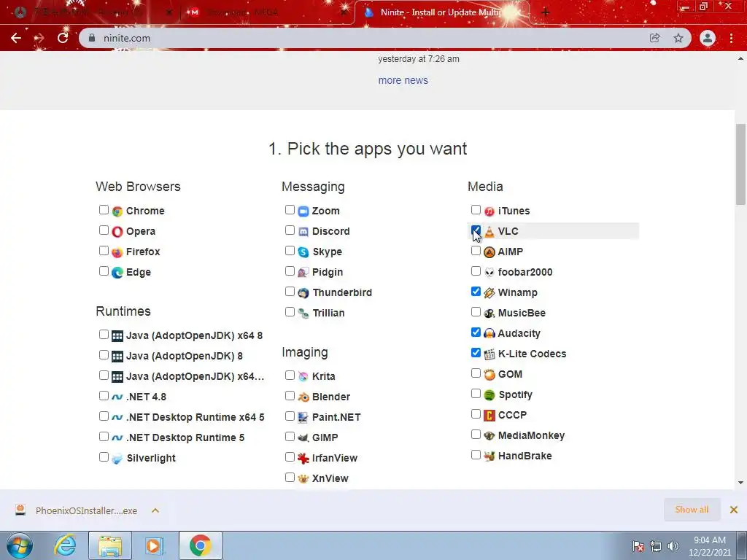
Task: Click the Skype app icon
Action: pyautogui.click(x=303, y=252)
